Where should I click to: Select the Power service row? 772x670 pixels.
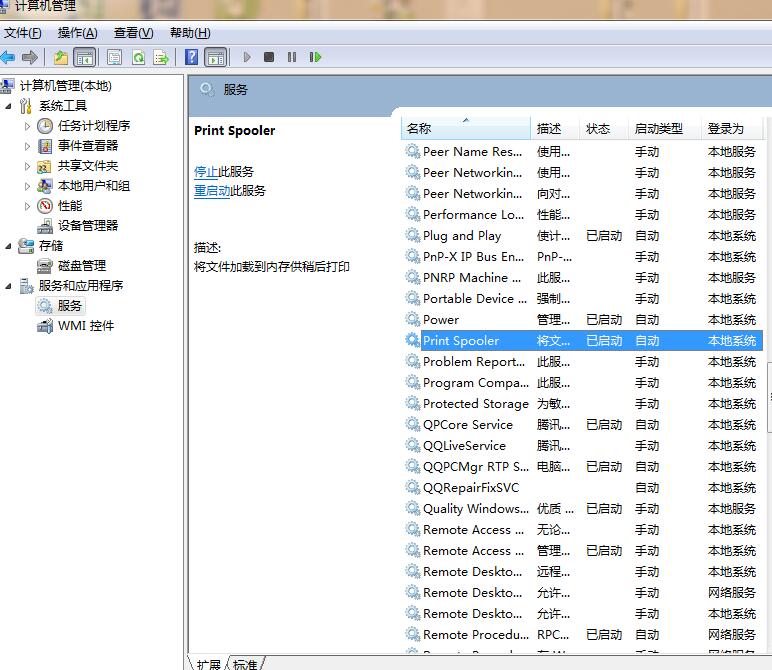tap(582, 320)
